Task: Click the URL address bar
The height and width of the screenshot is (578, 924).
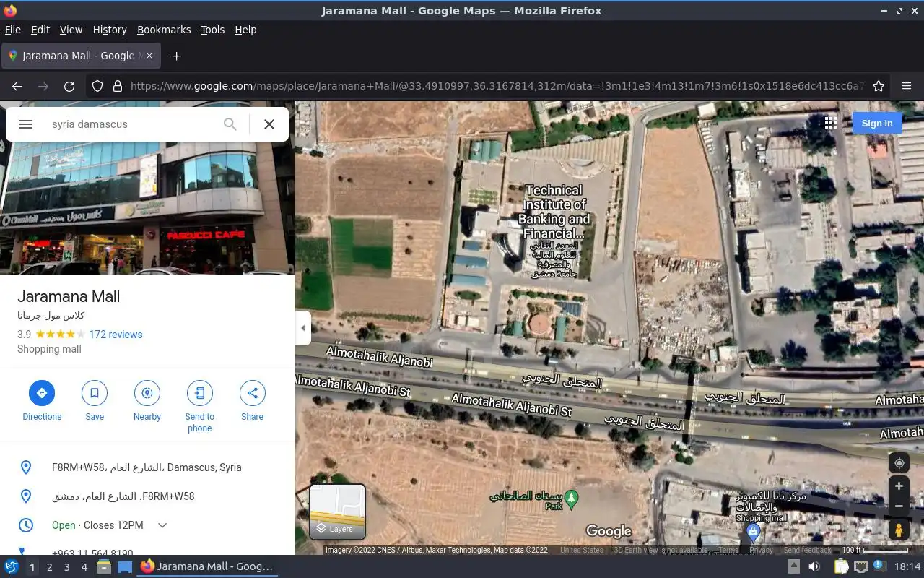Action: click(x=495, y=86)
